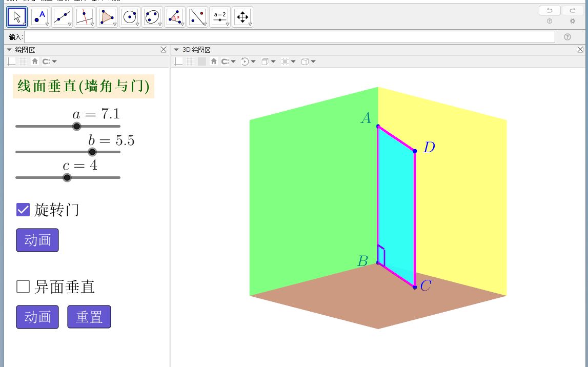
Task: Click the green wall plane
Action: point(314,191)
